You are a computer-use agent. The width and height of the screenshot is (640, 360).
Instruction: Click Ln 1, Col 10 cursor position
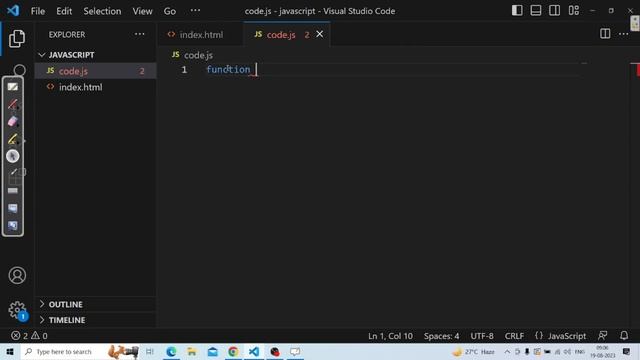(390, 336)
